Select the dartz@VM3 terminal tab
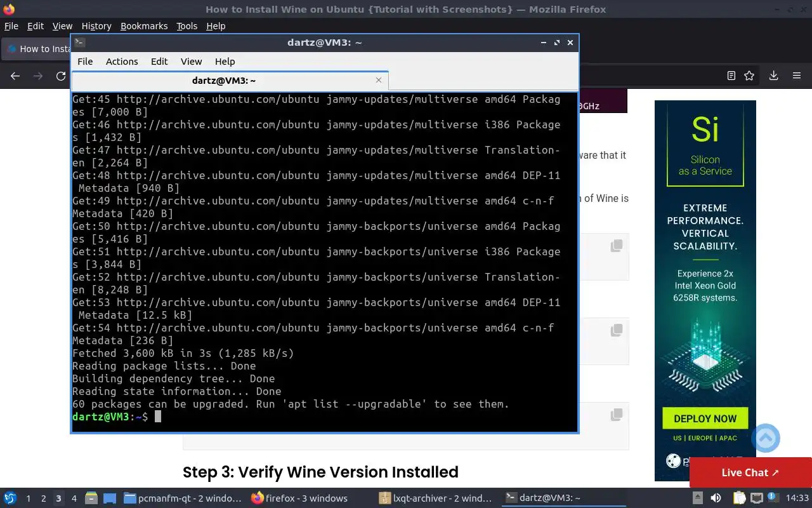The height and width of the screenshot is (508, 812). (x=230, y=81)
